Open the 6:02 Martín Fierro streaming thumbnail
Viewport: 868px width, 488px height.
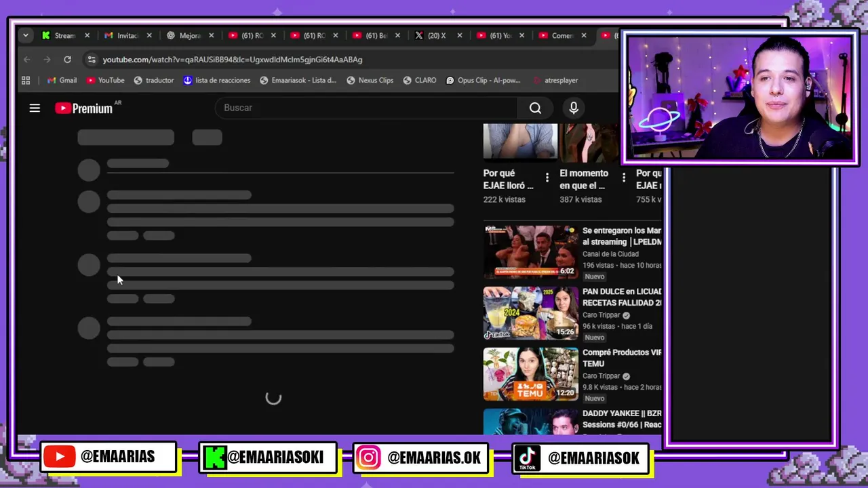pos(530,252)
